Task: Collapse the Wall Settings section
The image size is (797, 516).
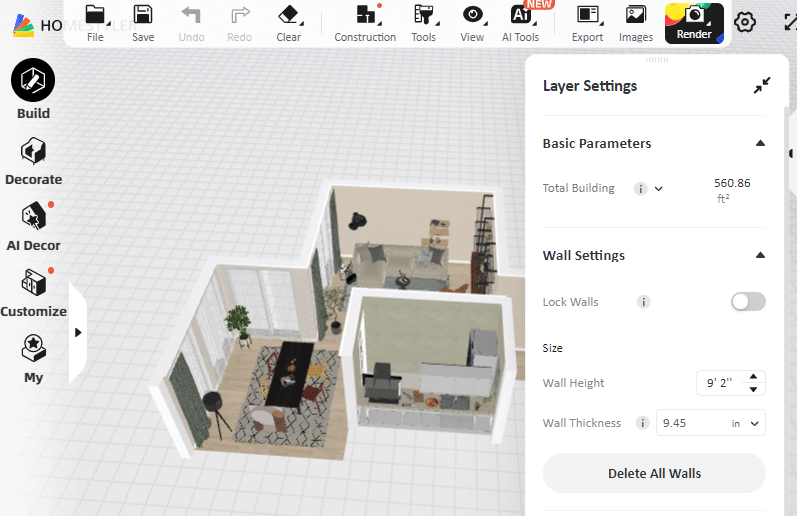Action: pos(760,256)
